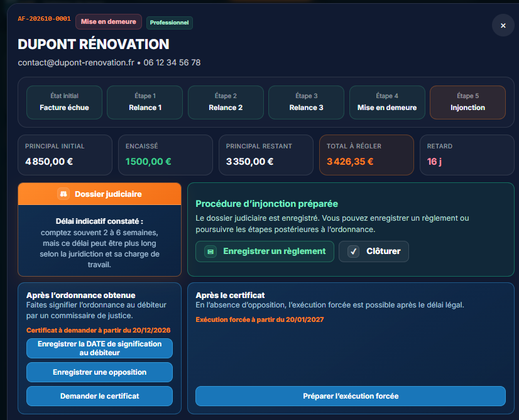519x420 pixels.
Task: Close the Dupont Rénovation dossier panel
Action: (x=503, y=26)
